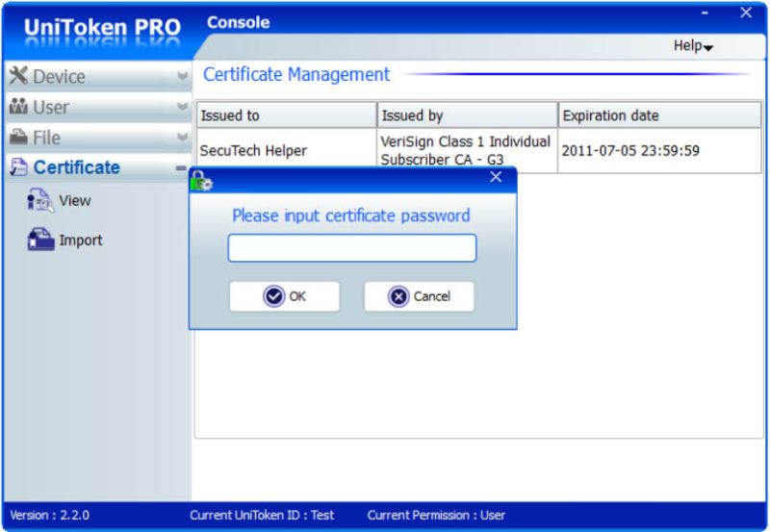770x532 pixels.
Task: Click the OK checkmark icon
Action: point(274,296)
